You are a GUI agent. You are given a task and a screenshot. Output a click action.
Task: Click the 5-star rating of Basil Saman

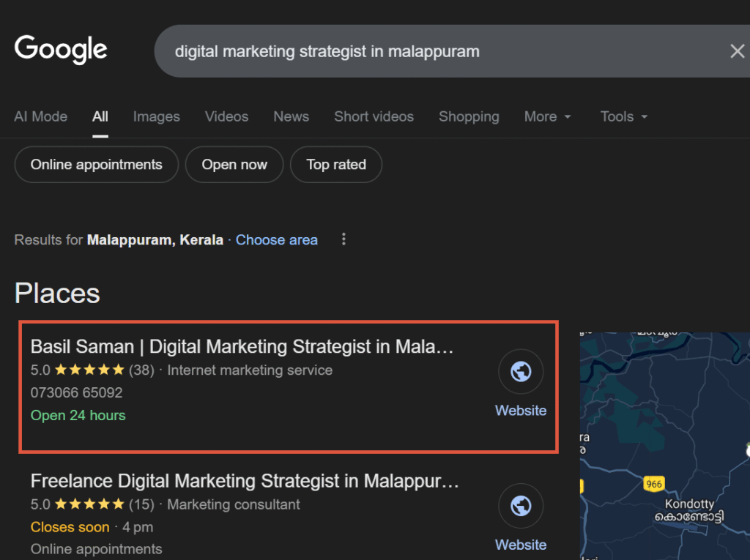coord(89,370)
